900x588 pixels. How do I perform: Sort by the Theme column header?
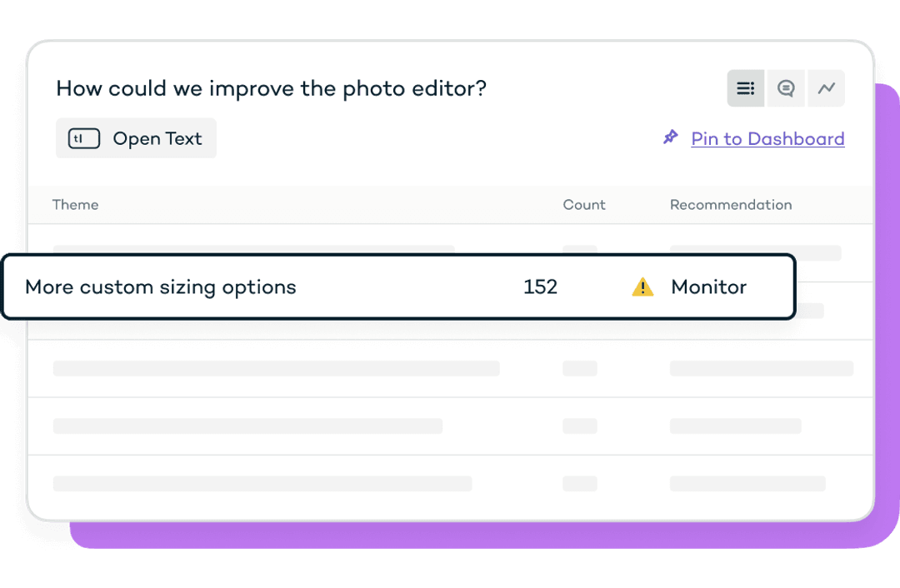pyautogui.click(x=75, y=205)
